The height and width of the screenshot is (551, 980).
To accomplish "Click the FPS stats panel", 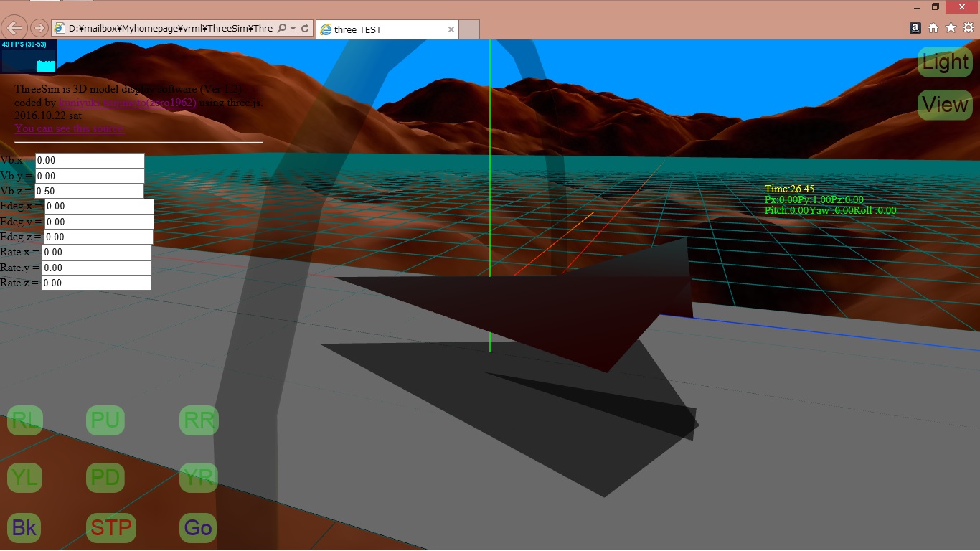I will click(29, 57).
